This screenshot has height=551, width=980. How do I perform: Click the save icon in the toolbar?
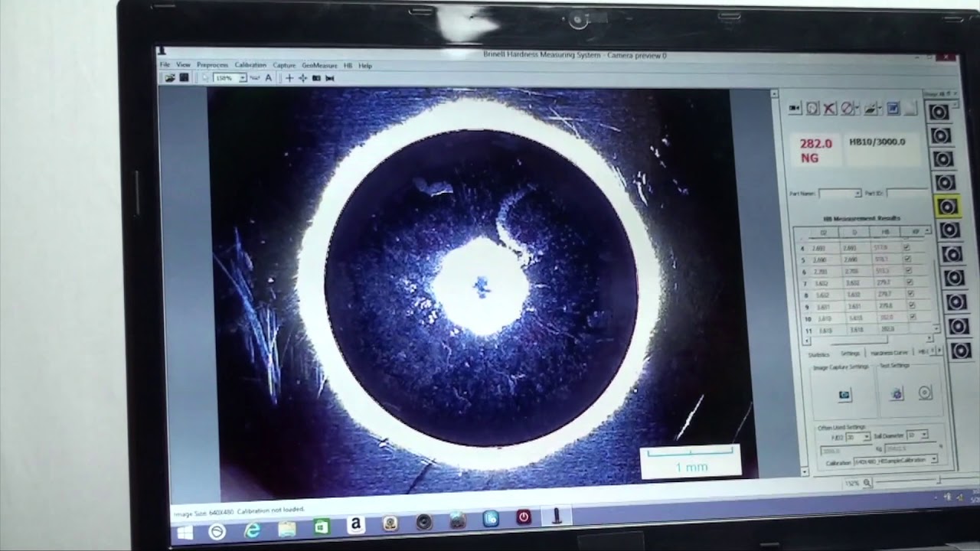(x=184, y=77)
